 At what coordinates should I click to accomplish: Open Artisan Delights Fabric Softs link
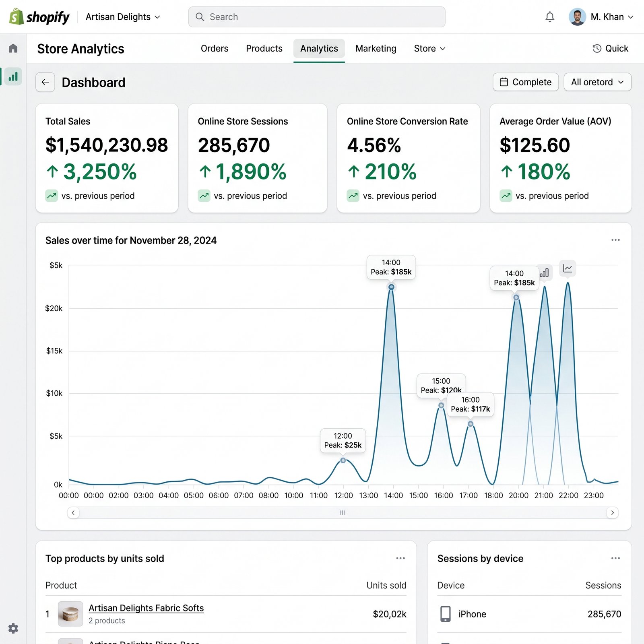pyautogui.click(x=146, y=608)
